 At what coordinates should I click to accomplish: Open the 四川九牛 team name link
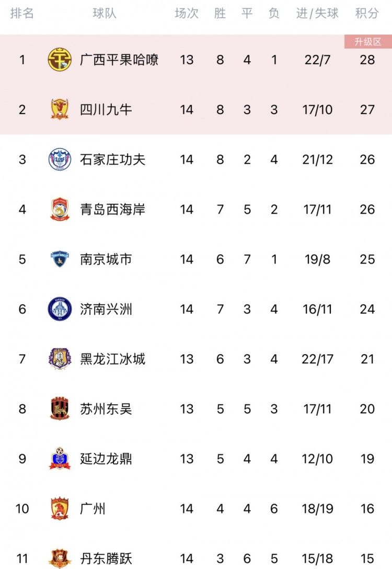106,110
